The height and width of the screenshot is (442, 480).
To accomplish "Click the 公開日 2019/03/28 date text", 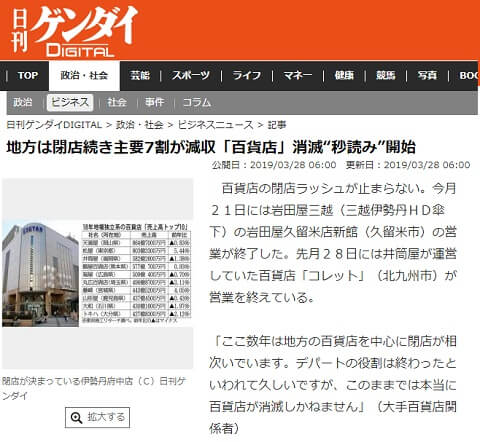I will 274,165.
